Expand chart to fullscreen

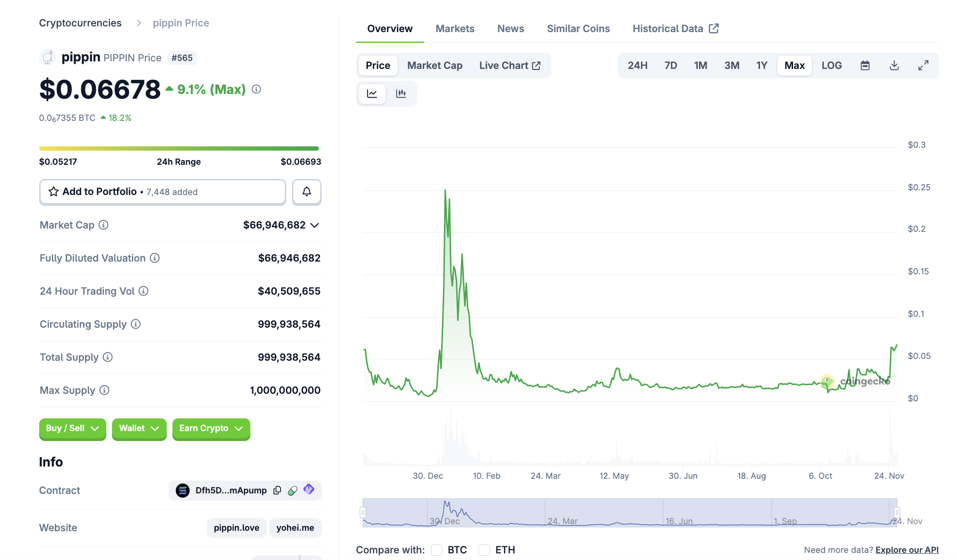click(x=923, y=66)
